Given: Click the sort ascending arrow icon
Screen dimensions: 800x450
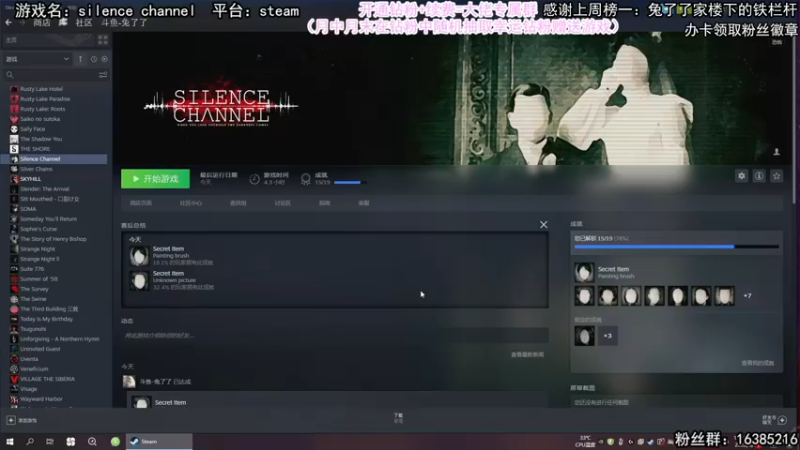Looking at the screenshot, I should [x=80, y=59].
